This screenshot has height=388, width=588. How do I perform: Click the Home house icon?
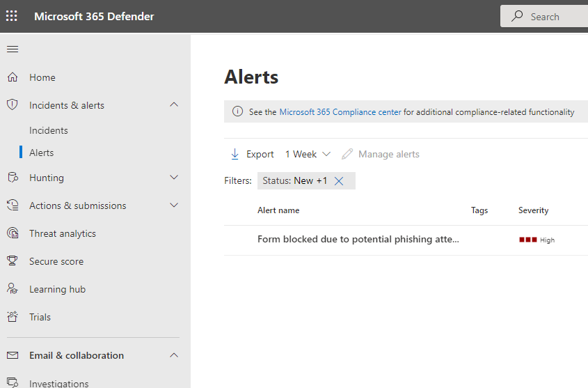click(13, 77)
